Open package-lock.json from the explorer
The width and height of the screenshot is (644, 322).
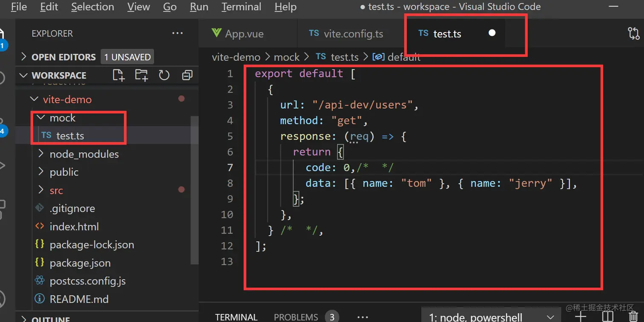coord(92,245)
